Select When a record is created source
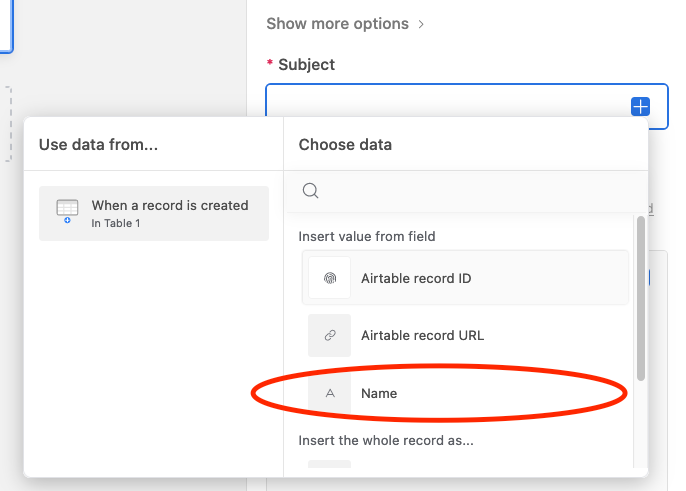 (154, 213)
